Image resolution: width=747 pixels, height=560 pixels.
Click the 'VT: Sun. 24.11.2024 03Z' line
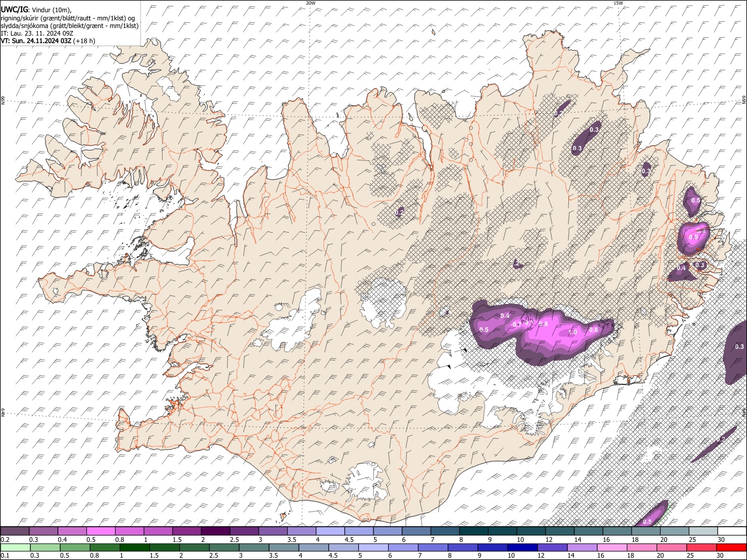[36, 41]
